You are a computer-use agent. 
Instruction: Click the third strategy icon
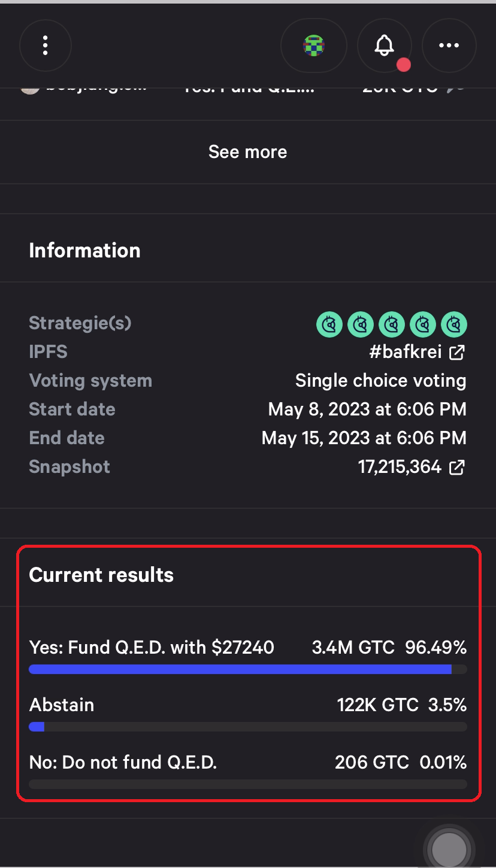point(392,324)
